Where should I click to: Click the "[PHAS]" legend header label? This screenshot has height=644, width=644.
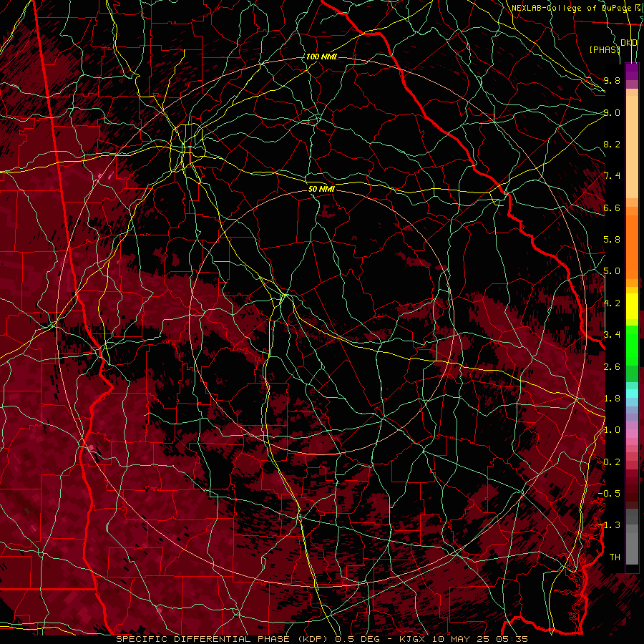(605, 49)
